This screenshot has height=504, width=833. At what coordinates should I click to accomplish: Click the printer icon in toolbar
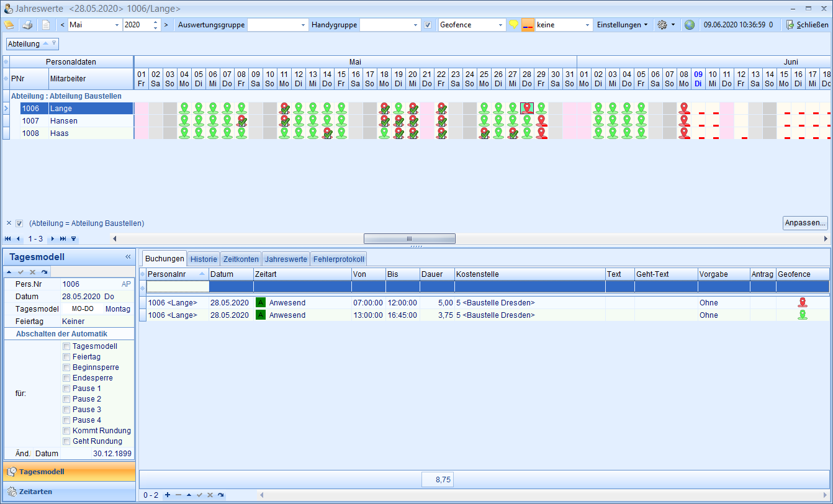pos(27,25)
